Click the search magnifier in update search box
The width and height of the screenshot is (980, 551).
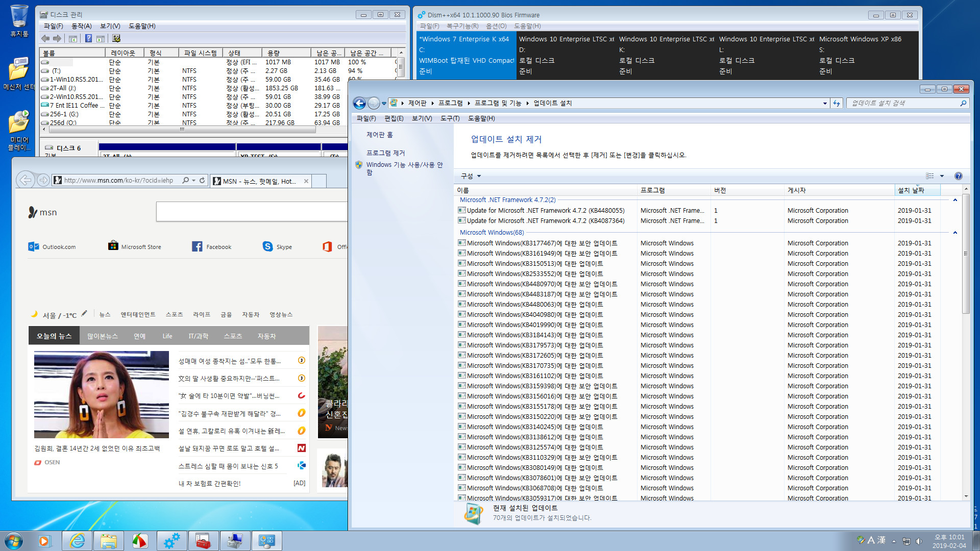tap(963, 103)
